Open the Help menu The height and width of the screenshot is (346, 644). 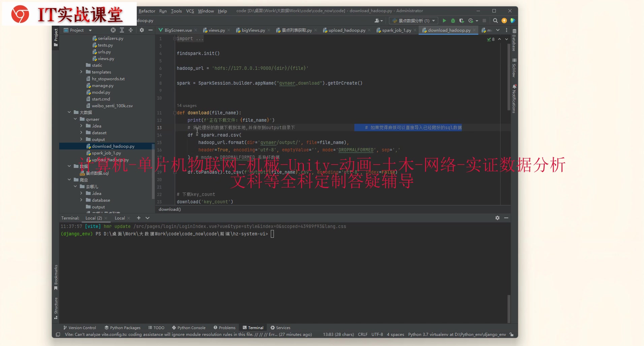point(222,11)
